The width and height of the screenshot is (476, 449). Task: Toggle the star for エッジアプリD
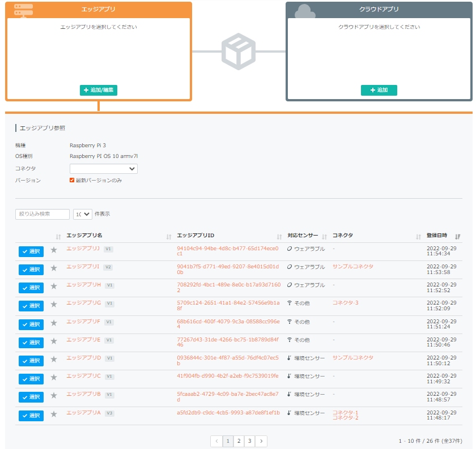pos(54,360)
